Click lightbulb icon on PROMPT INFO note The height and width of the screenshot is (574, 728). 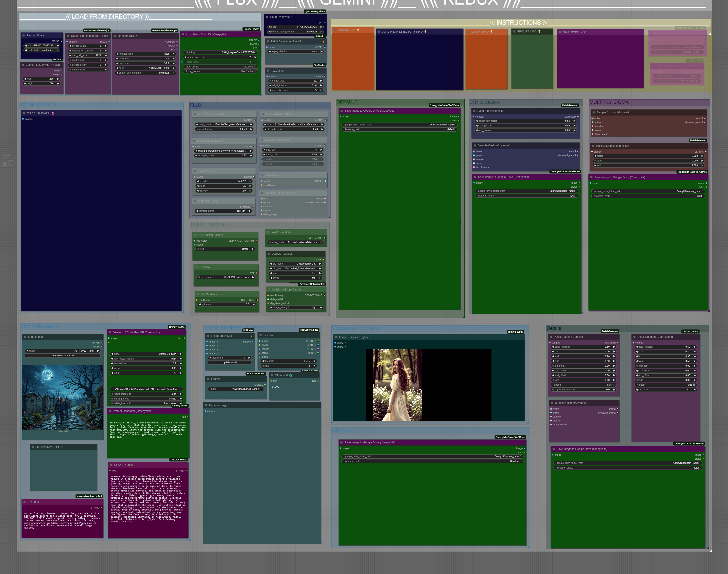(539, 32)
